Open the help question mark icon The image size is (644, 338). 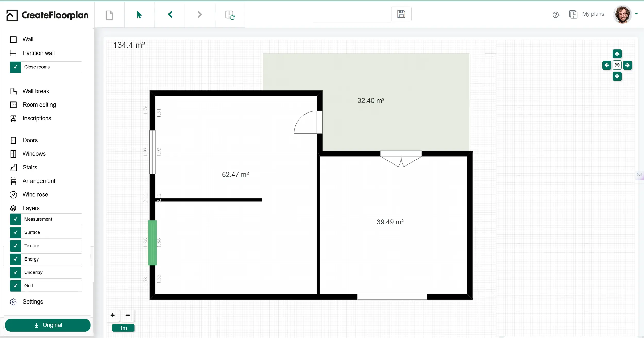click(556, 15)
